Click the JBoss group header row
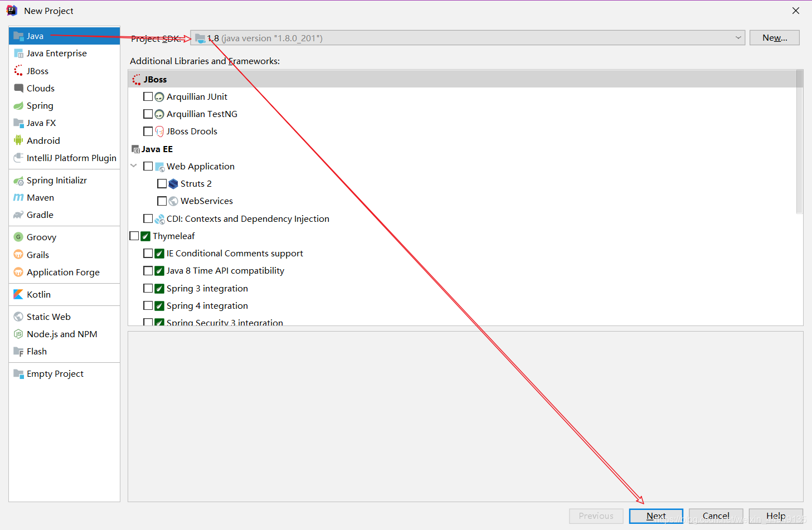Screen dimensions: 812x530 (x=462, y=79)
